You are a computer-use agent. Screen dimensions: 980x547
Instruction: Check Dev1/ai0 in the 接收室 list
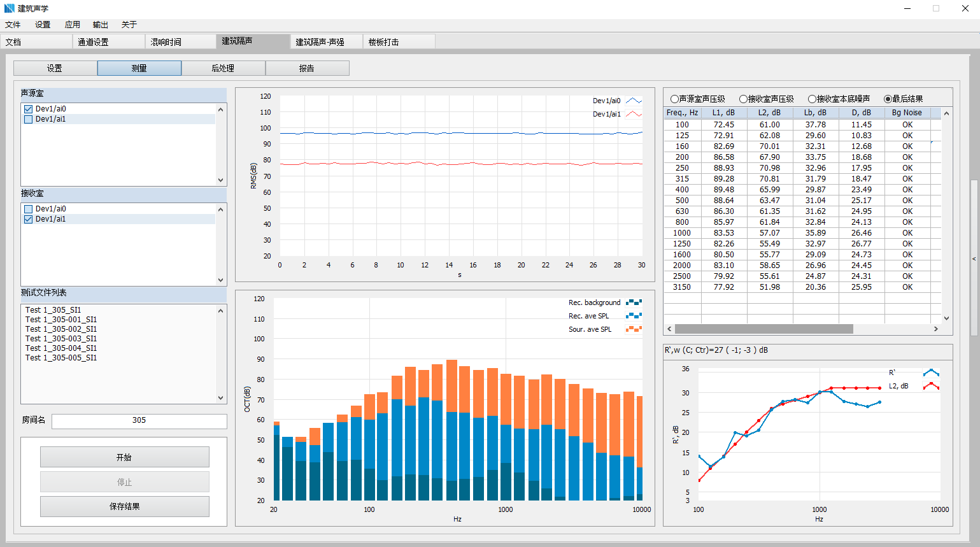[29, 209]
